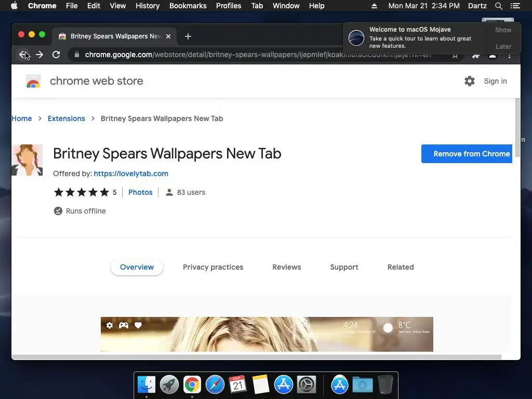Click the eject icon in the menu bar
532x399 pixels.
[374, 6]
